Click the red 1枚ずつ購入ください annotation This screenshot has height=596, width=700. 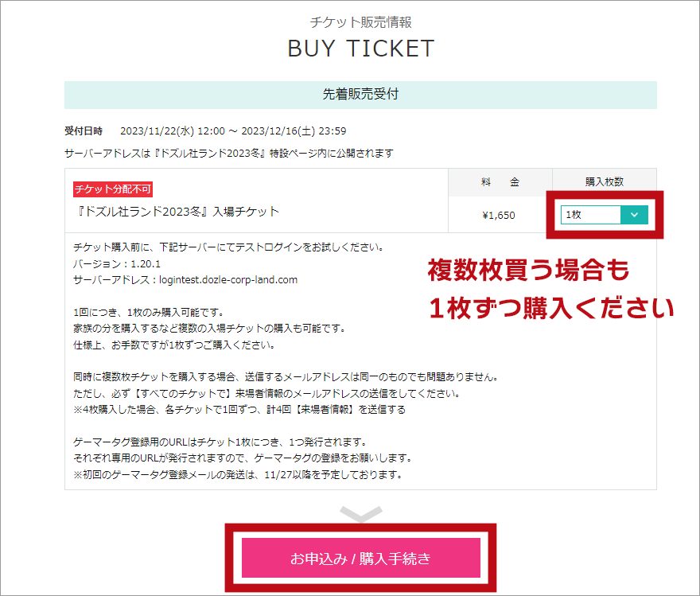[551, 308]
